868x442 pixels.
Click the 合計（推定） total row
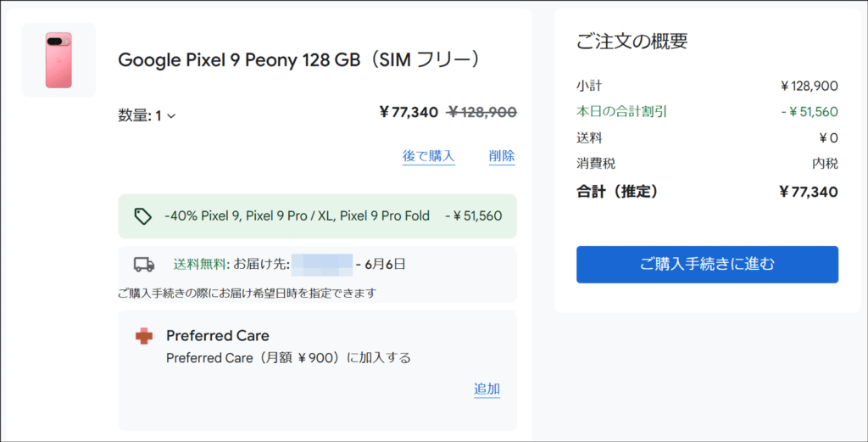tap(707, 192)
